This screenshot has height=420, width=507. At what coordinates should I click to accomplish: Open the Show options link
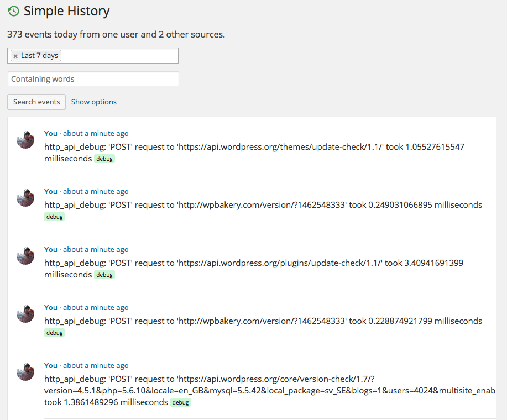[94, 102]
